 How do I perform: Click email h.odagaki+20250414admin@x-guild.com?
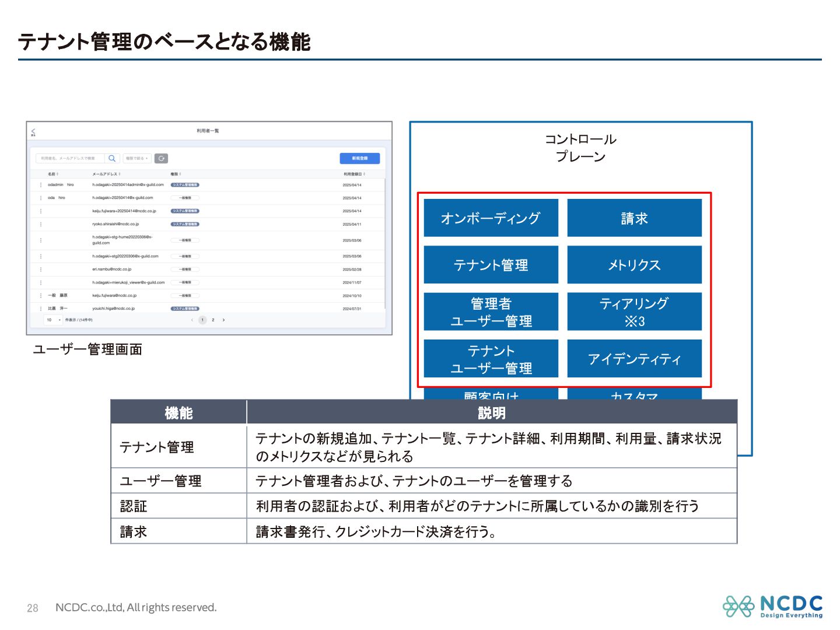pyautogui.click(x=128, y=185)
